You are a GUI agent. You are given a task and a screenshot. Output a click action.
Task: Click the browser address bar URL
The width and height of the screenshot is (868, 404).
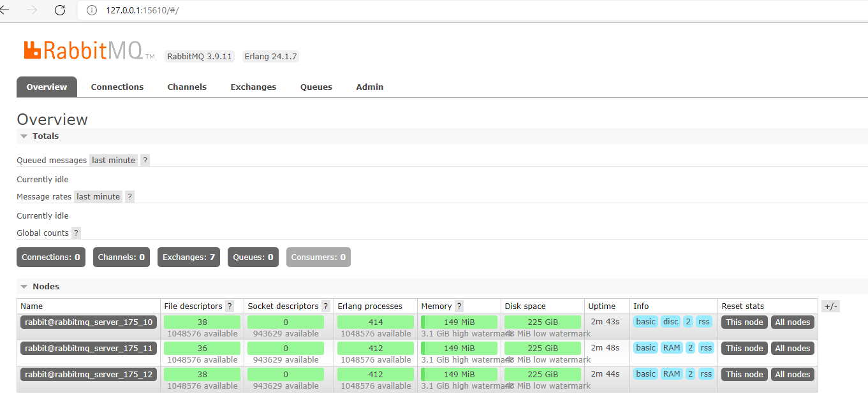coord(142,10)
